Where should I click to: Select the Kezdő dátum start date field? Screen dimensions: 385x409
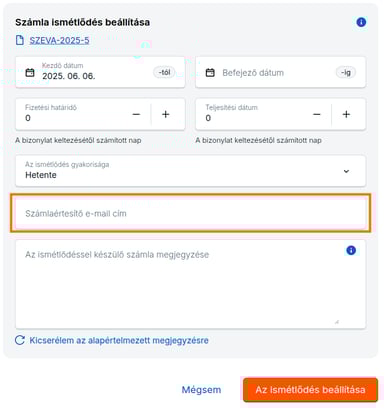click(100, 72)
